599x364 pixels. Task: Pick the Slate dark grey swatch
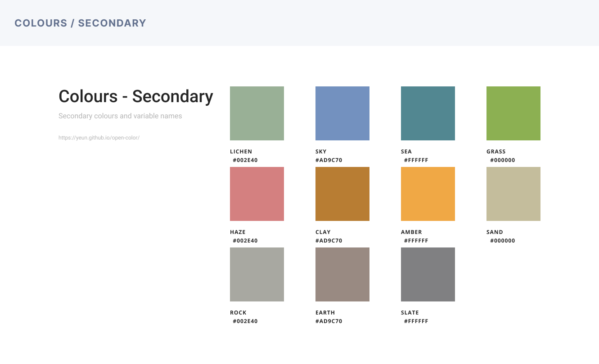coord(428,274)
